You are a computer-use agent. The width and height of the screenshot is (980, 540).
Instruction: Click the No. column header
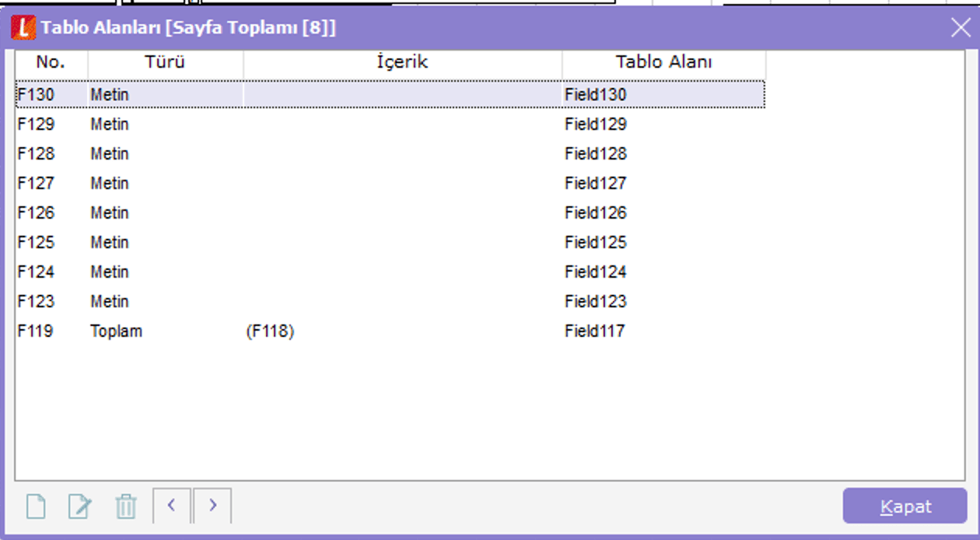(51, 62)
